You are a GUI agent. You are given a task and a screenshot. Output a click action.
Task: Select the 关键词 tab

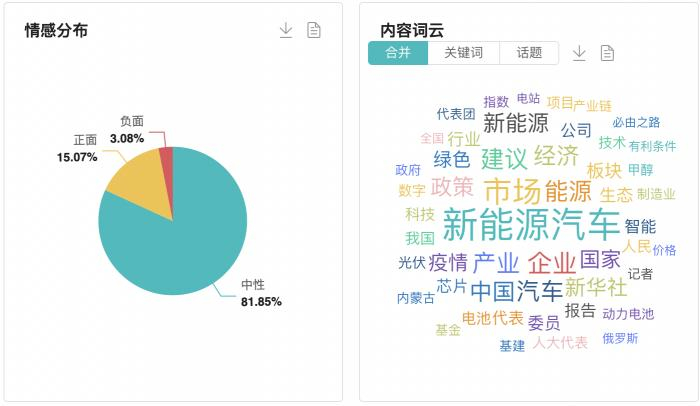click(x=463, y=53)
